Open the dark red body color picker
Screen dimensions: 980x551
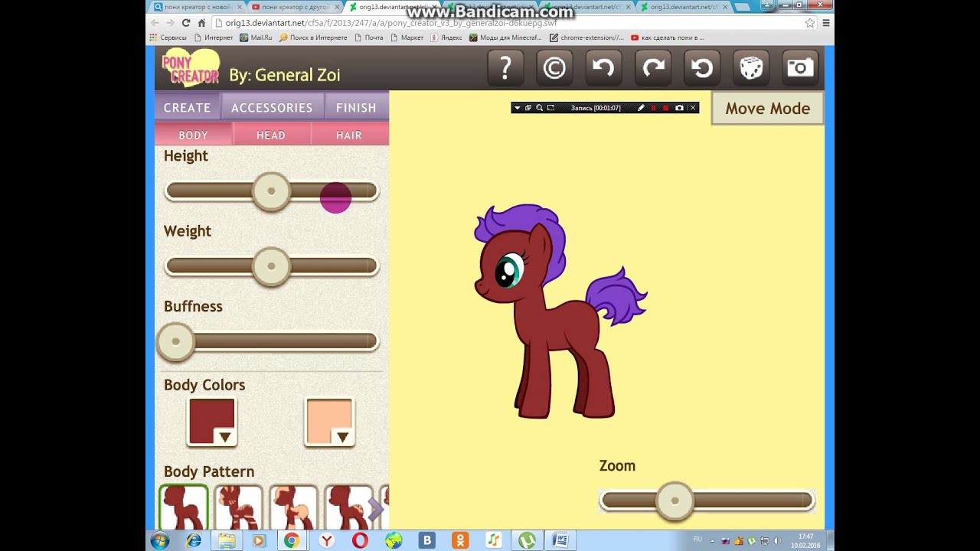[212, 422]
